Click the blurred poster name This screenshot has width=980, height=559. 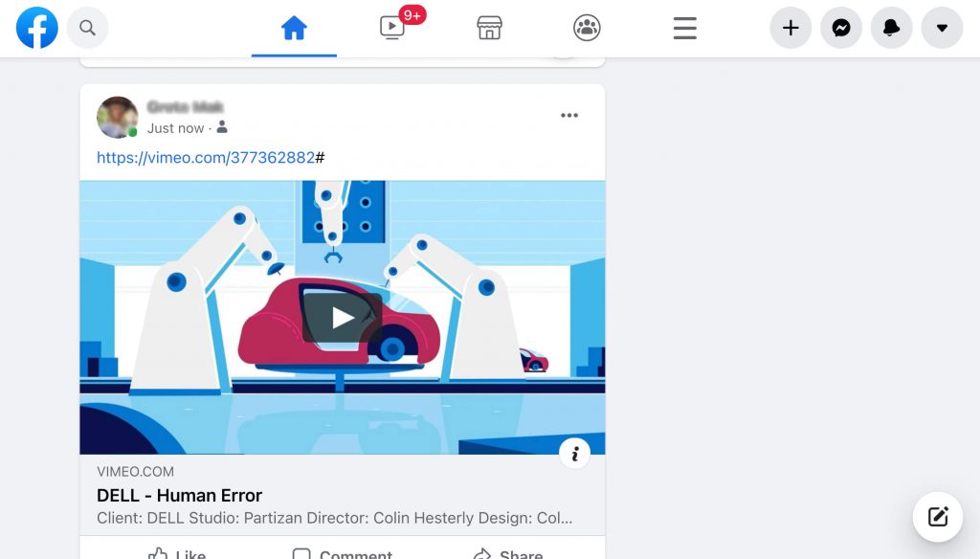(x=185, y=107)
